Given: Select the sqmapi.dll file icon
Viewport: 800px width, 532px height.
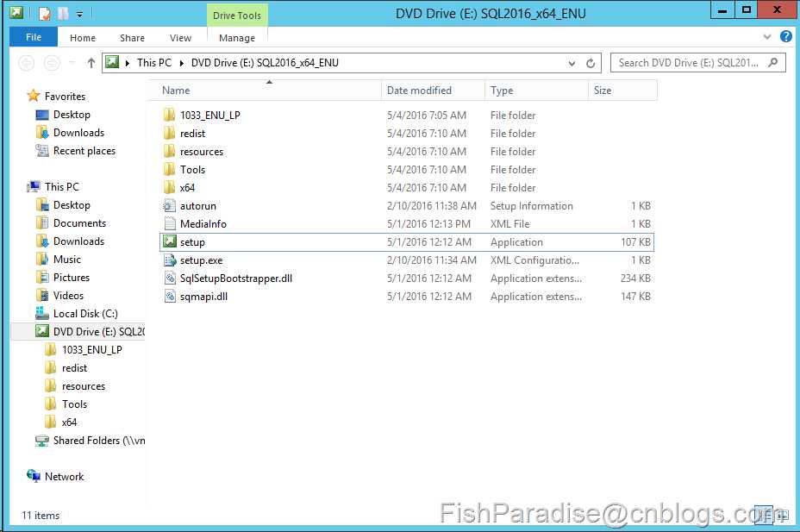Looking at the screenshot, I should [169, 296].
